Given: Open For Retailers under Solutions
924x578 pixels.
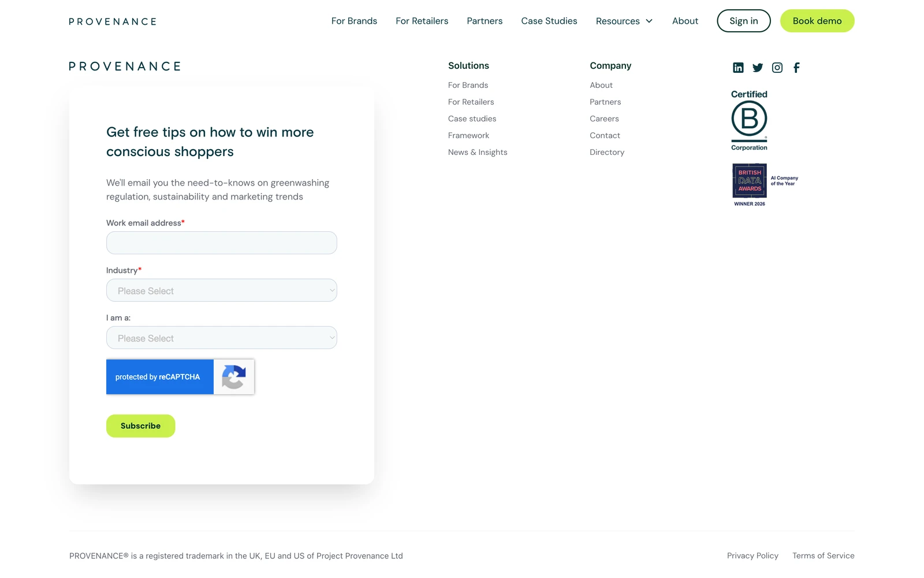Looking at the screenshot, I should [471, 102].
